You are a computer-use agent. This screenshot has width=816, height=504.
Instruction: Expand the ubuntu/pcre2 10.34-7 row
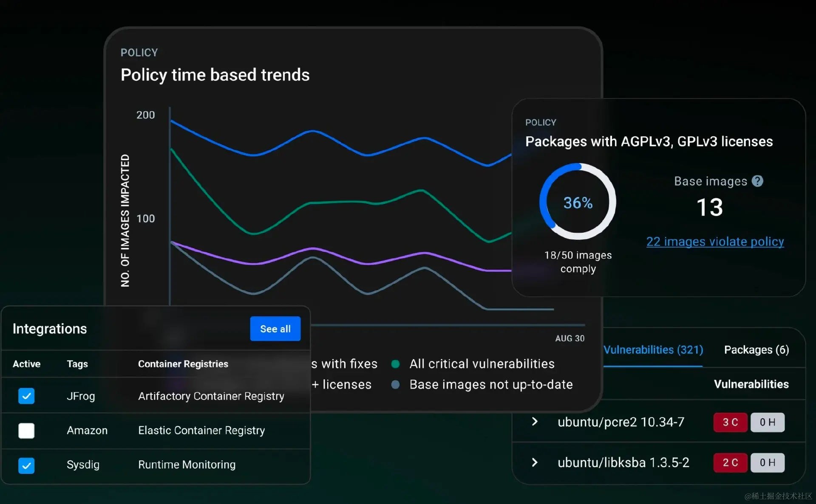tap(535, 422)
